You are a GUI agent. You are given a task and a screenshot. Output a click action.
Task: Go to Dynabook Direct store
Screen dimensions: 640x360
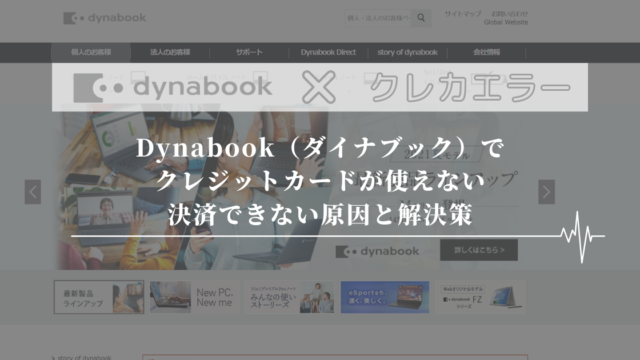pyautogui.click(x=328, y=52)
